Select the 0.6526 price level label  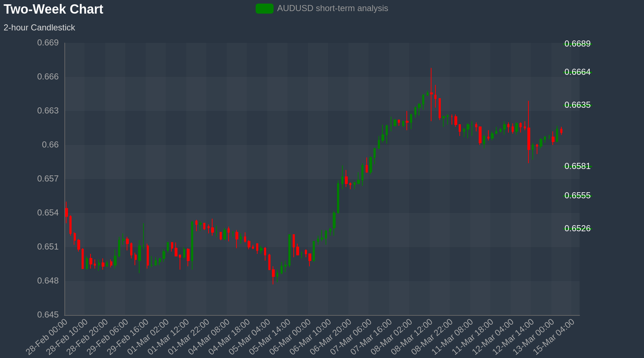(x=577, y=228)
